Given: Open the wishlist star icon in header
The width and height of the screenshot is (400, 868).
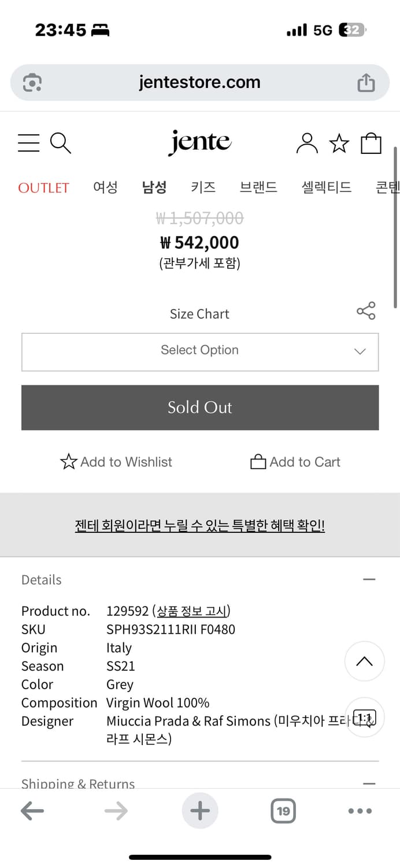Looking at the screenshot, I should coord(339,143).
